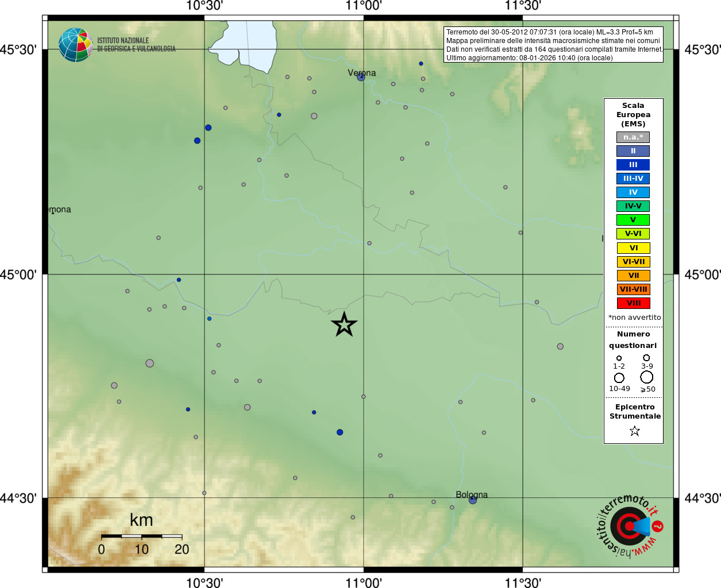Click the legend 1-2 questionnaires circle

619,358
